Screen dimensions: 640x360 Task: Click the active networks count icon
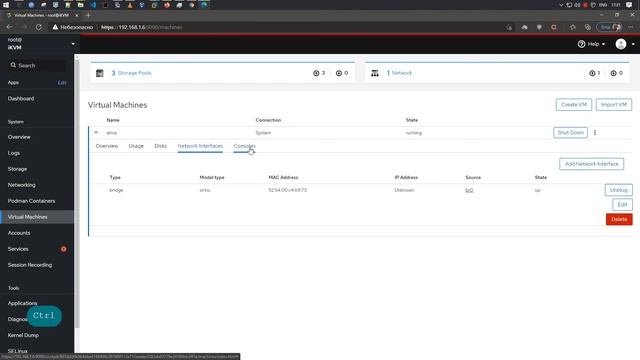[592, 73]
